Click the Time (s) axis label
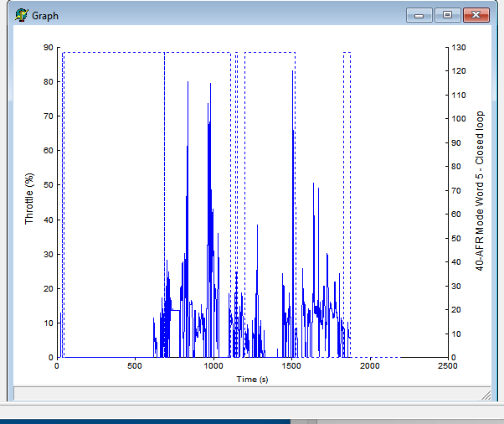Image resolution: width=504 pixels, height=424 pixels. (252, 380)
